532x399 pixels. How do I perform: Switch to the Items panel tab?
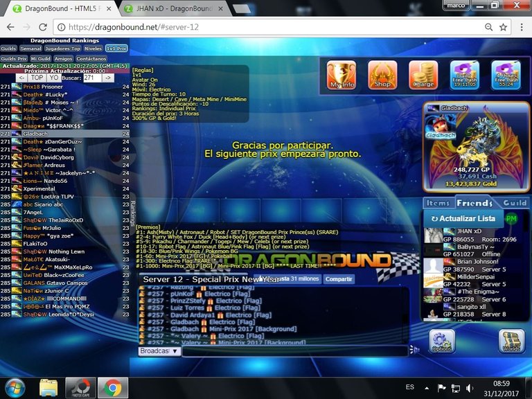438,203
